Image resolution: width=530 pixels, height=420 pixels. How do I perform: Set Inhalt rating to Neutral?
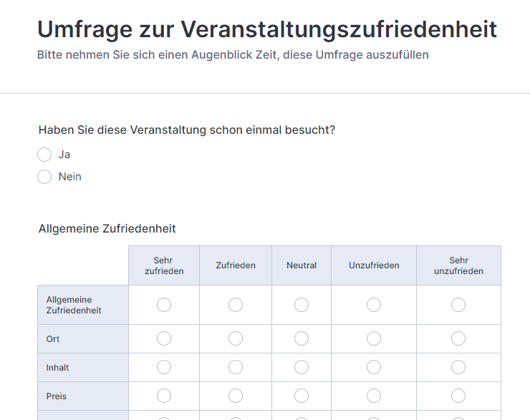point(302,367)
